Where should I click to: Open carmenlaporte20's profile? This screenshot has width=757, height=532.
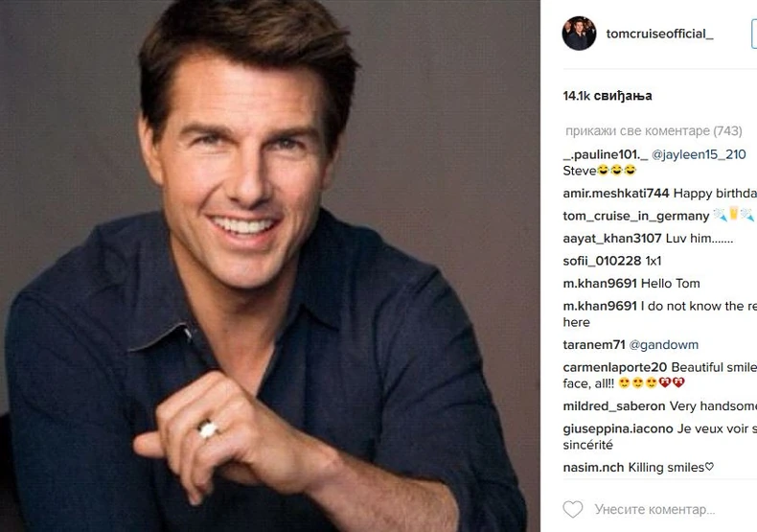pyautogui.click(x=615, y=367)
